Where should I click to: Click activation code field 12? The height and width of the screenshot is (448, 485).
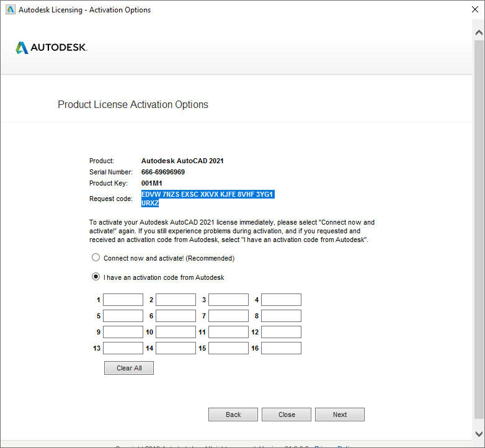click(x=281, y=332)
